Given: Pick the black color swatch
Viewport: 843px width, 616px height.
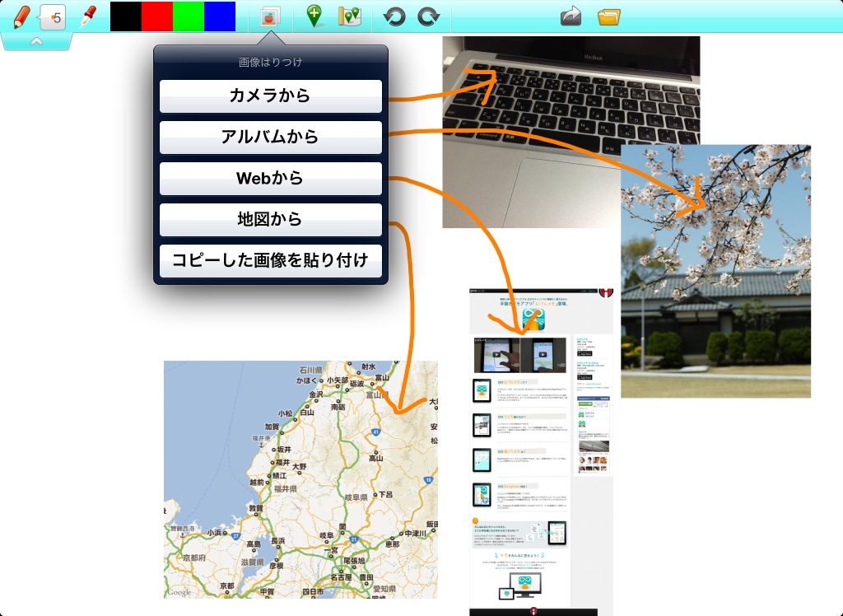Looking at the screenshot, I should click(125, 16).
